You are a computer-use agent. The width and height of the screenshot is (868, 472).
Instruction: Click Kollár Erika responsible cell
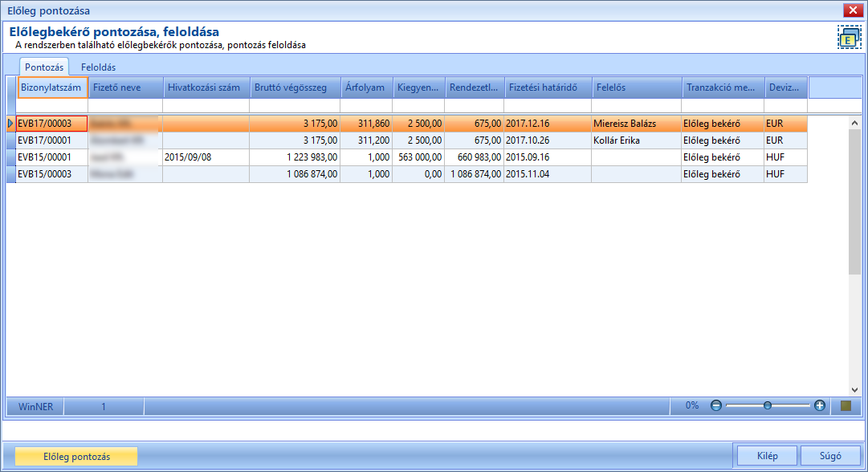pos(636,140)
